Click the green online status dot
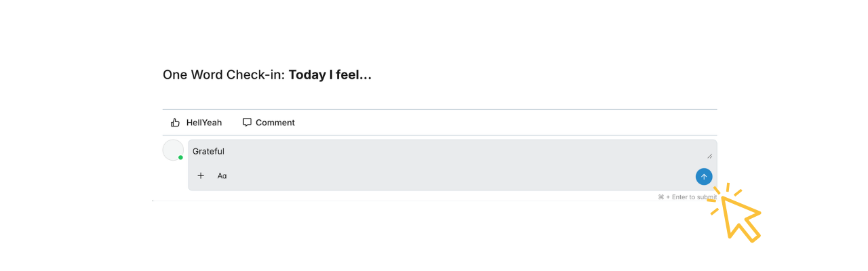This screenshot has width=868, height=271. (181, 158)
